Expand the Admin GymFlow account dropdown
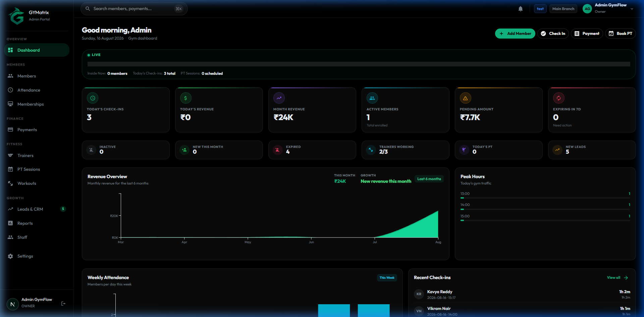This screenshot has height=317, width=644. tap(632, 9)
